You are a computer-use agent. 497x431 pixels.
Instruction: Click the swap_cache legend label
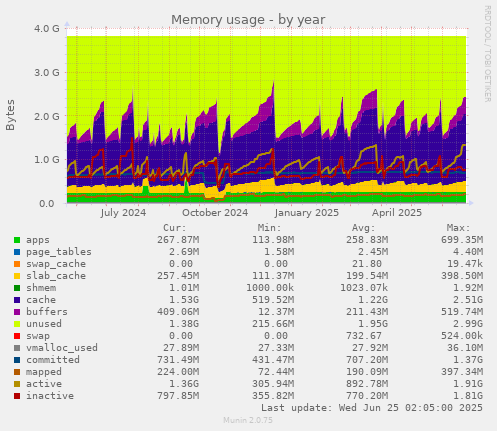coord(56,264)
